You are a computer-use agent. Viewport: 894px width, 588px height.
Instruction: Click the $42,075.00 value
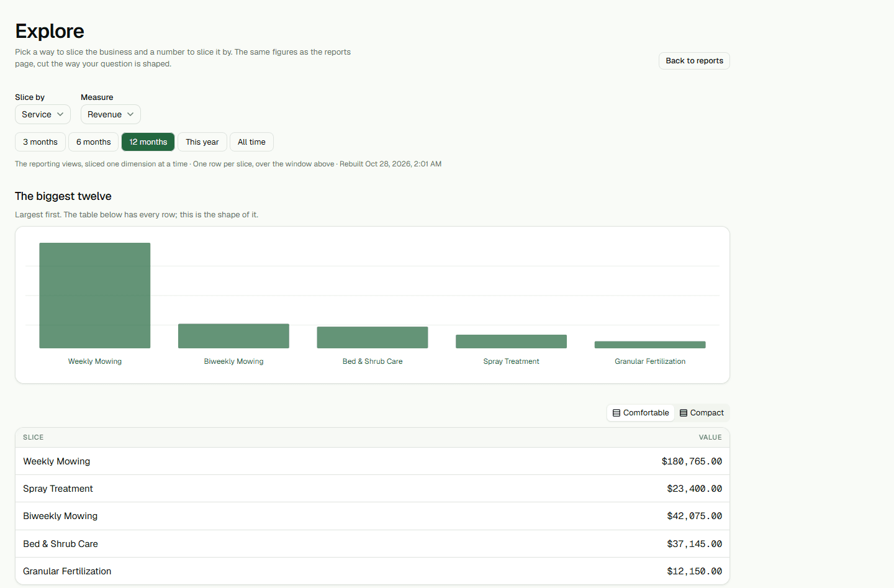[x=694, y=516]
